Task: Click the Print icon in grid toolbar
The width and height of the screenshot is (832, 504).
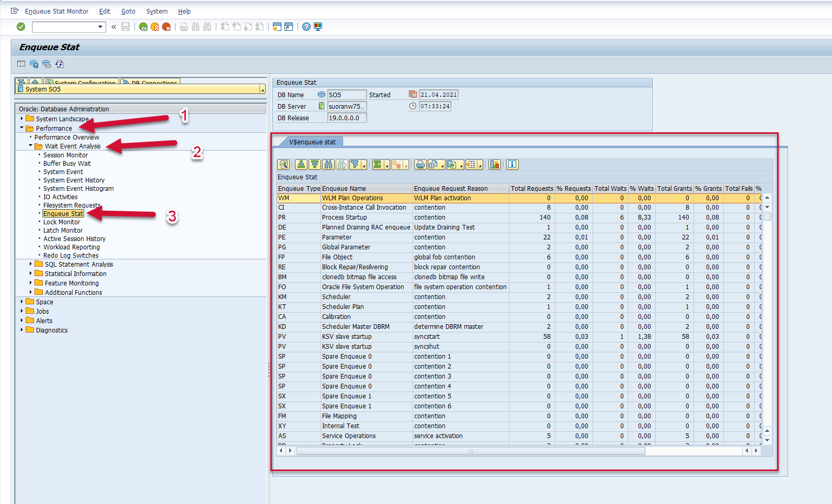Action: click(x=420, y=165)
